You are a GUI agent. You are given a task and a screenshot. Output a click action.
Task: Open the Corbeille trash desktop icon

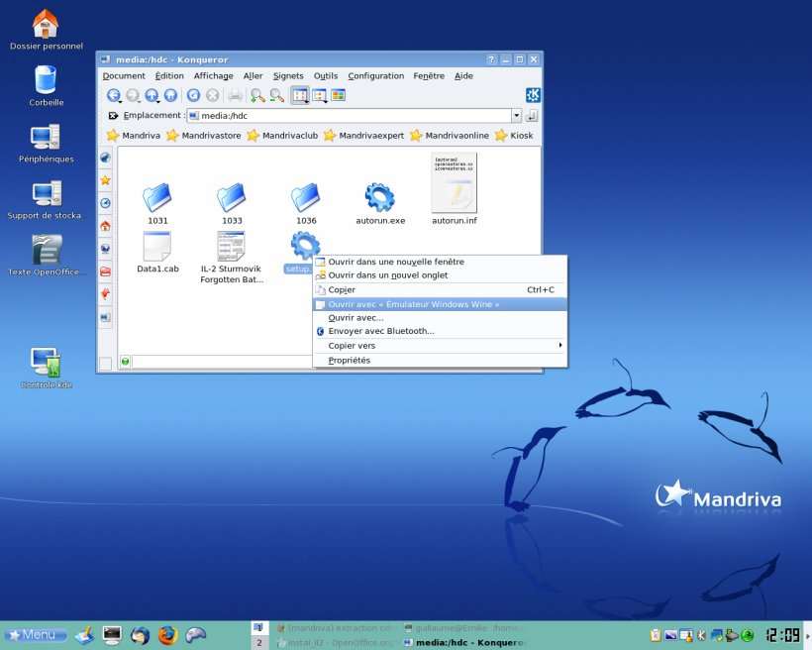tap(47, 86)
